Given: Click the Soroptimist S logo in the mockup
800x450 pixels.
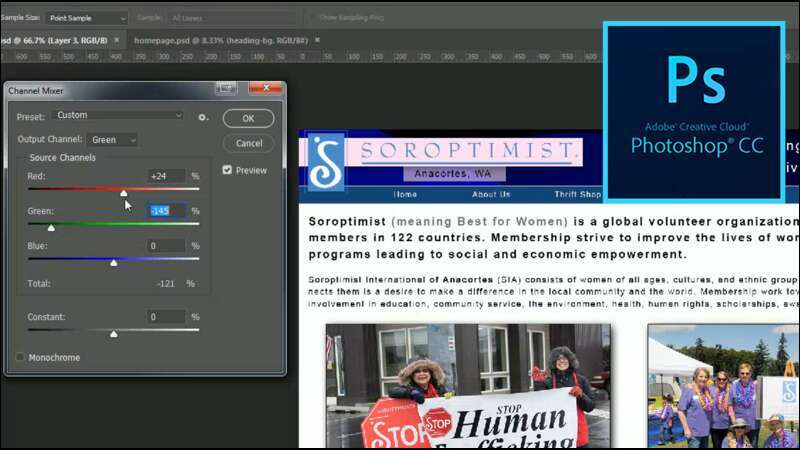Looking at the screenshot, I should tap(326, 162).
